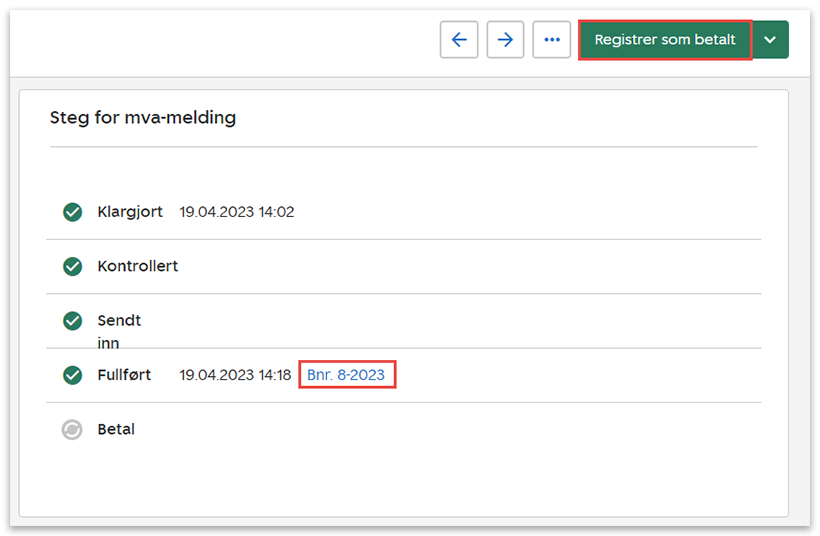This screenshot has height=536, width=820.
Task: Click the Kontrollert green checkmark icon
Action: [x=72, y=267]
